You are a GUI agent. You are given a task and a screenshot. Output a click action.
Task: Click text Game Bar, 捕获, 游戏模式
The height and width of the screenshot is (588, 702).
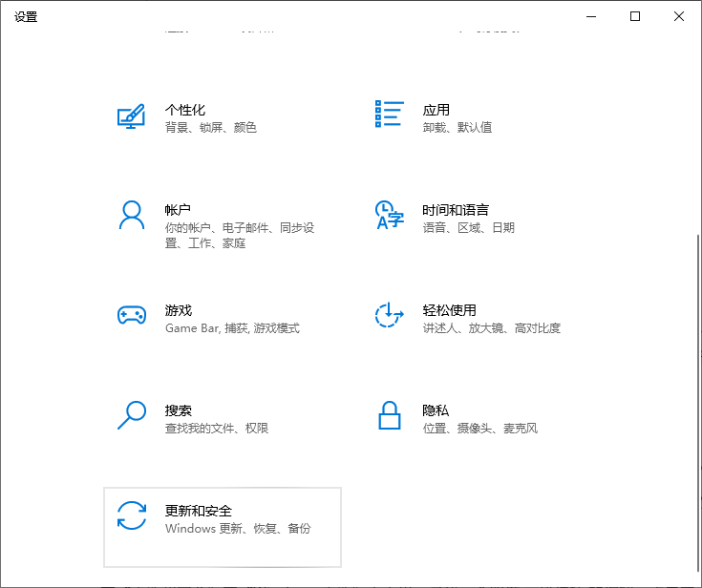232,328
